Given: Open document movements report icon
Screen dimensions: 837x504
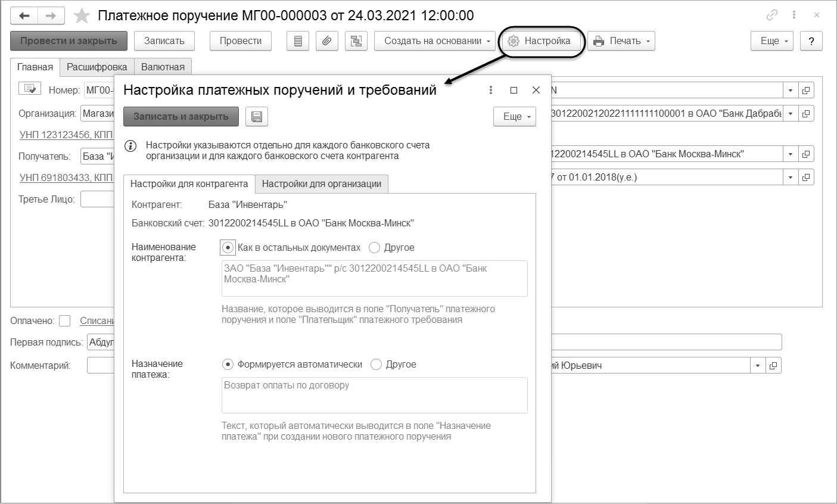Looking at the screenshot, I should coord(298,41).
